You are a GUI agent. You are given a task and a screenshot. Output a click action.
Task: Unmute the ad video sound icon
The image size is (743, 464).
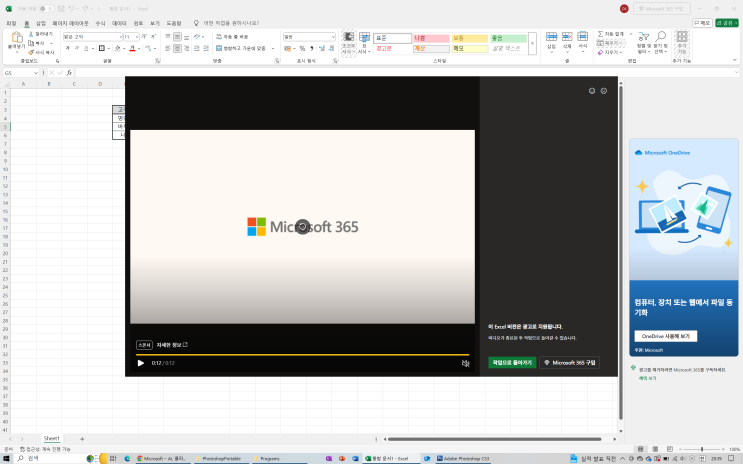(x=465, y=363)
